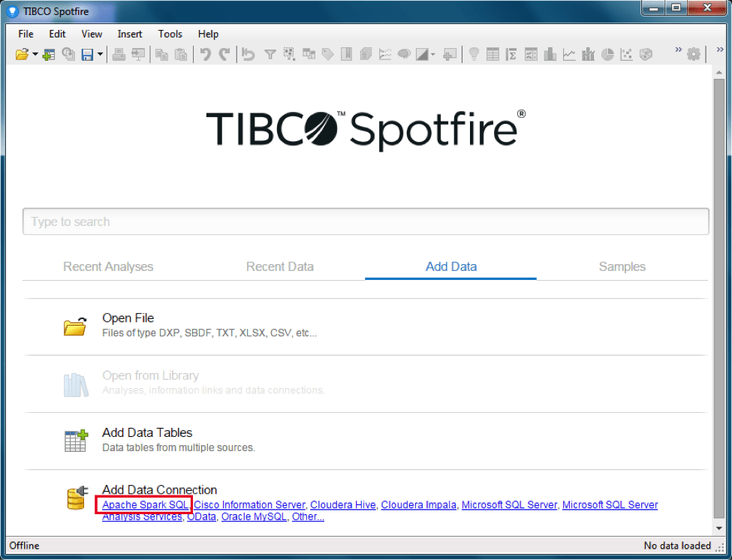The width and height of the screenshot is (732, 560).
Task: Click the lightbulb Recommended visualizations icon
Action: point(474,55)
